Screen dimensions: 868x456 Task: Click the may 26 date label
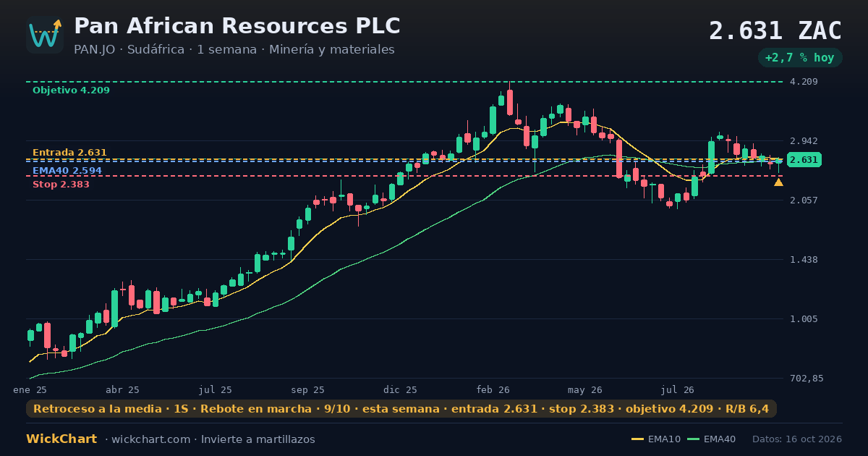click(585, 389)
